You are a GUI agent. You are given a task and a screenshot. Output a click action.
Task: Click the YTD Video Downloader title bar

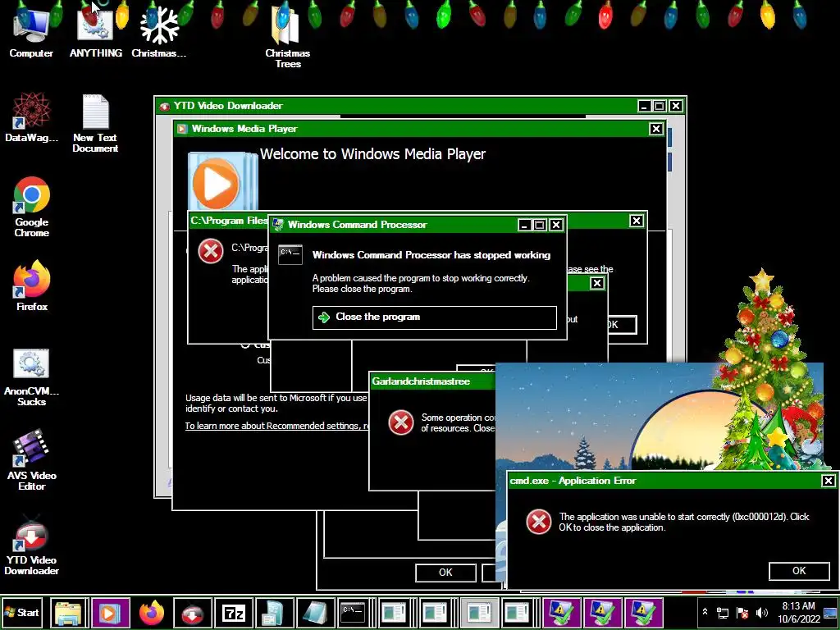(396, 106)
